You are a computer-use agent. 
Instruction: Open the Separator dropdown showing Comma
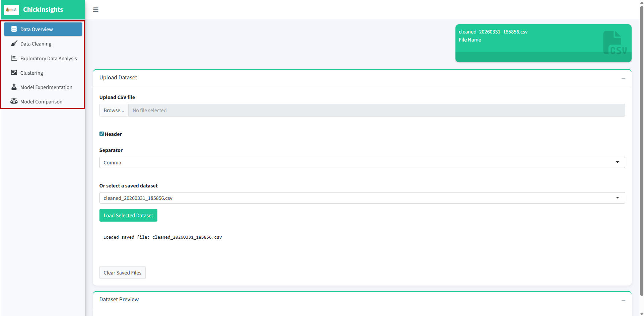(x=362, y=162)
